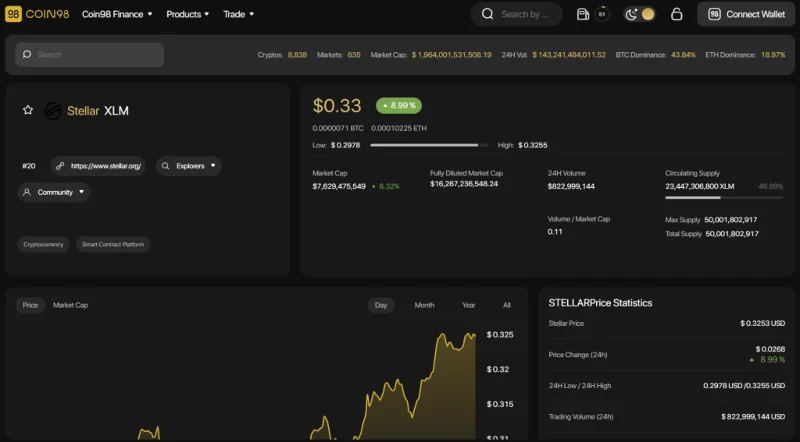Click the Trading Volume (24h) value
The height and width of the screenshot is (442, 800).
(x=753, y=416)
